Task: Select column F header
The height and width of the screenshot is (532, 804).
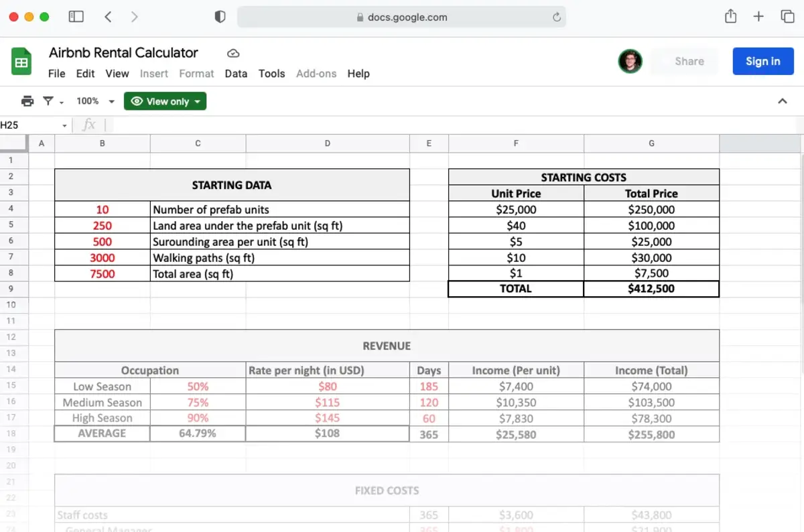Action: click(516, 143)
